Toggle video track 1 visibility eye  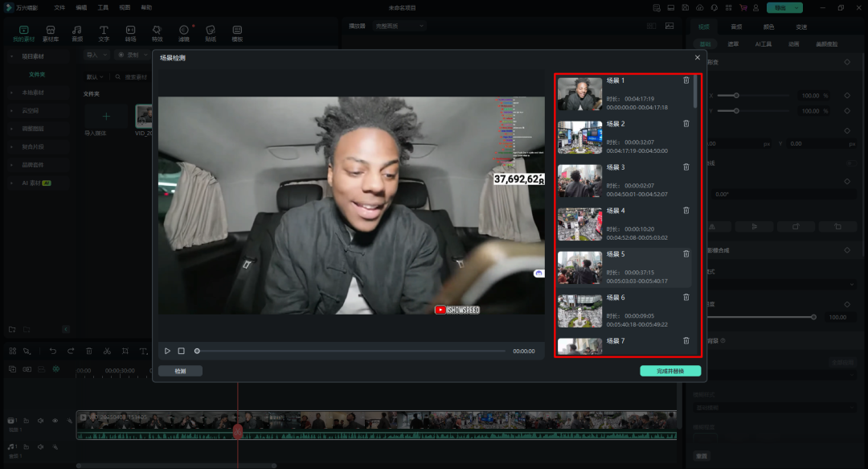click(x=55, y=421)
